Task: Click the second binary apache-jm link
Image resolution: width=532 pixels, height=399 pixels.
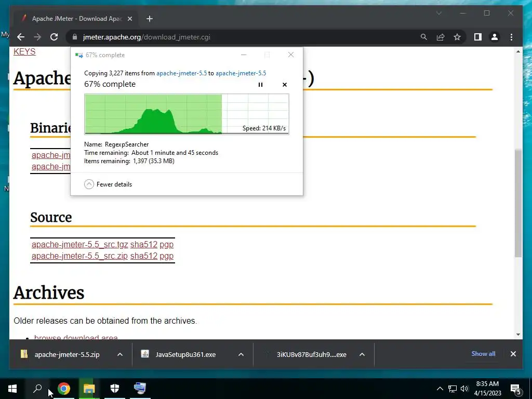Action: pos(51,167)
